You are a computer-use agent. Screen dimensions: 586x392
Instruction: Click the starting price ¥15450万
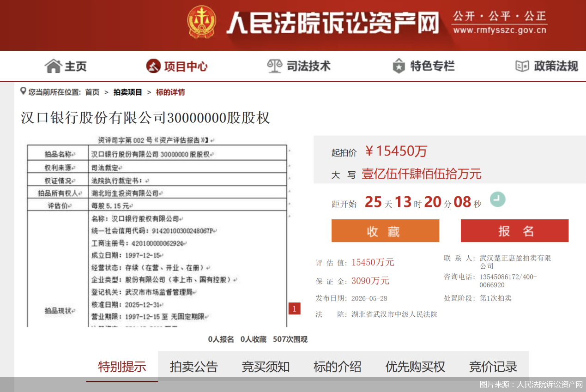coord(396,151)
